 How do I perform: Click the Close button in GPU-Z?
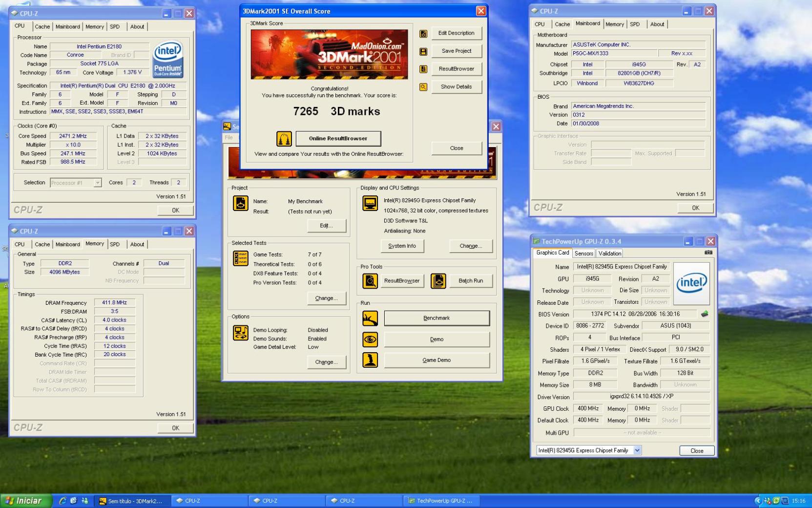coord(697,451)
